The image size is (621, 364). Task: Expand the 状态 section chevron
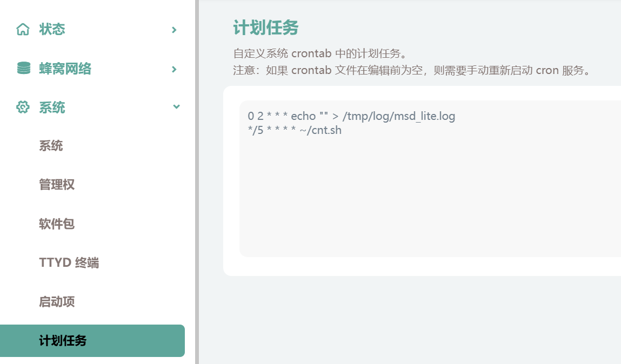pos(174,30)
